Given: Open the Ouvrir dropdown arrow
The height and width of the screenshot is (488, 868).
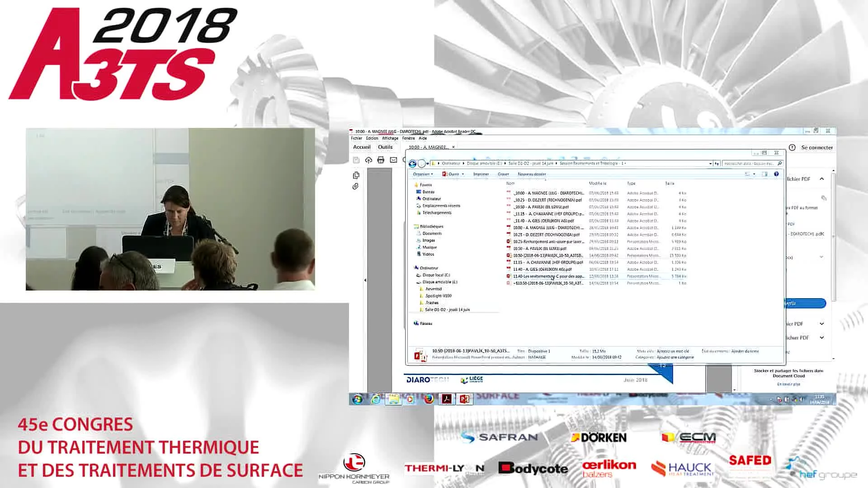Looking at the screenshot, I should click(x=462, y=174).
